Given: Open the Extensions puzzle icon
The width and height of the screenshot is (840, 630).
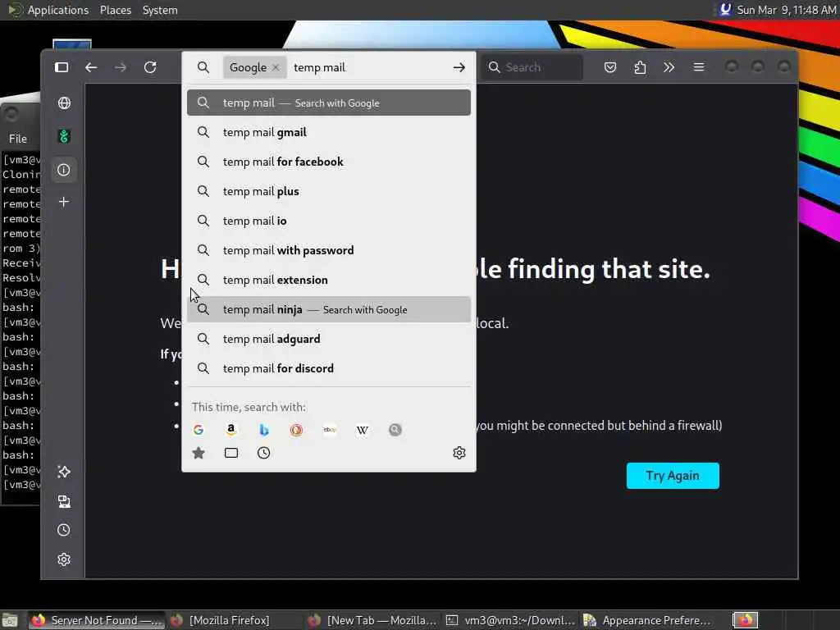Looking at the screenshot, I should [x=640, y=67].
